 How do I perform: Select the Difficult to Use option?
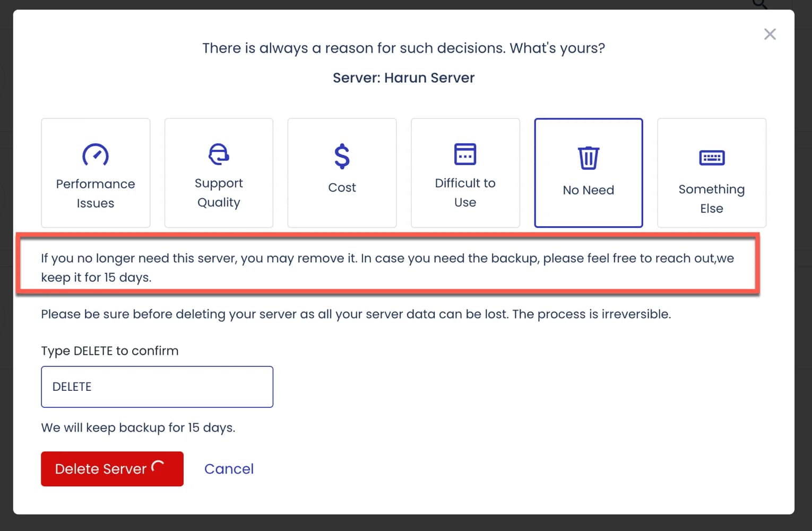[x=465, y=173]
